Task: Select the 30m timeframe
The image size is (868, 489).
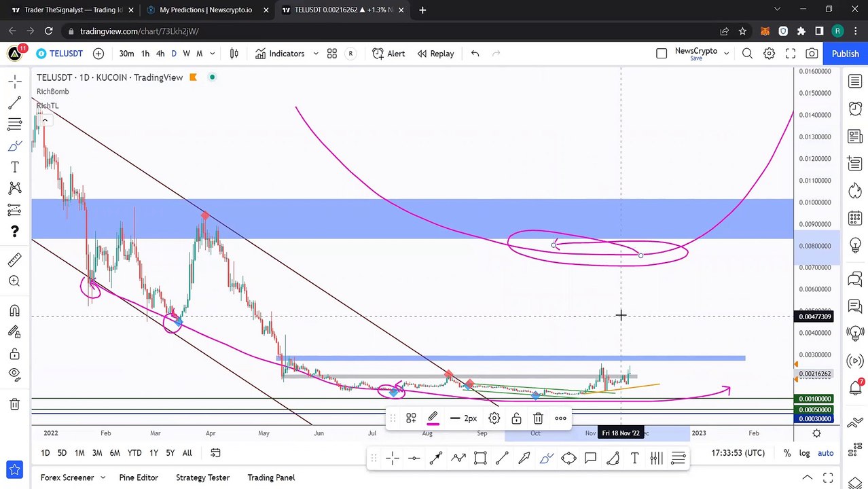Action: coord(126,54)
